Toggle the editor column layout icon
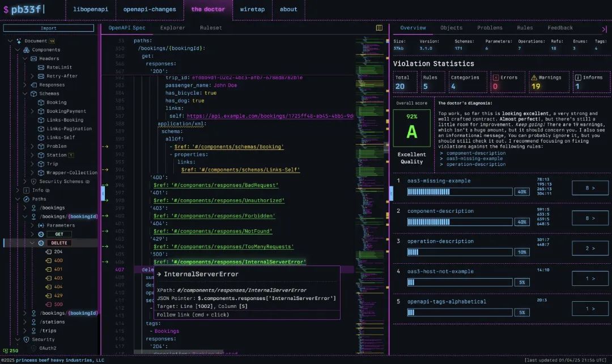Image resolution: width=612 pixels, height=364 pixels. (x=379, y=28)
